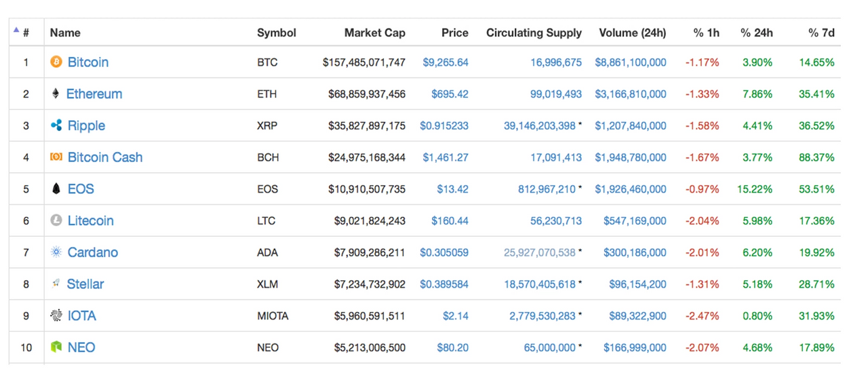Click the Cardano logo icon
The image size is (868, 386).
56,252
